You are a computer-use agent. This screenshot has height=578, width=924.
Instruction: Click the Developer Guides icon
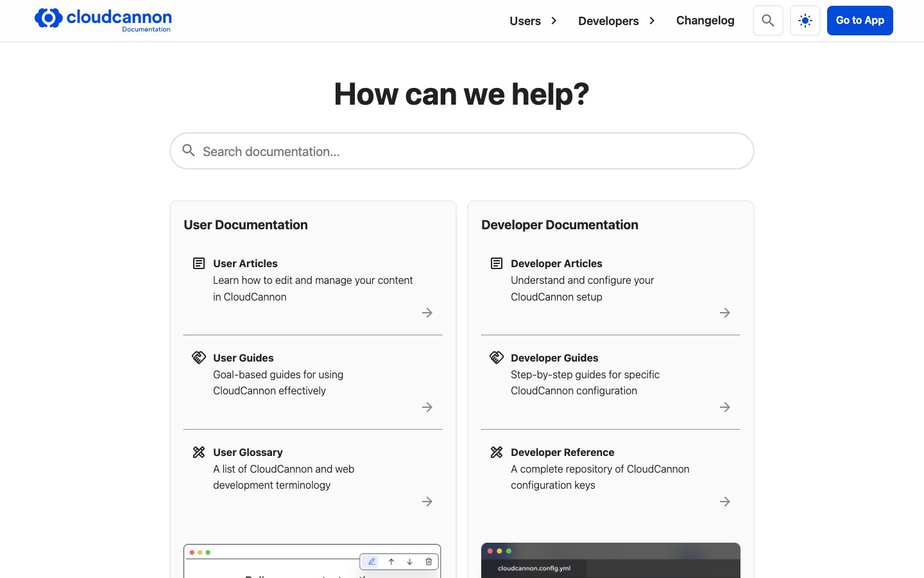coord(497,358)
